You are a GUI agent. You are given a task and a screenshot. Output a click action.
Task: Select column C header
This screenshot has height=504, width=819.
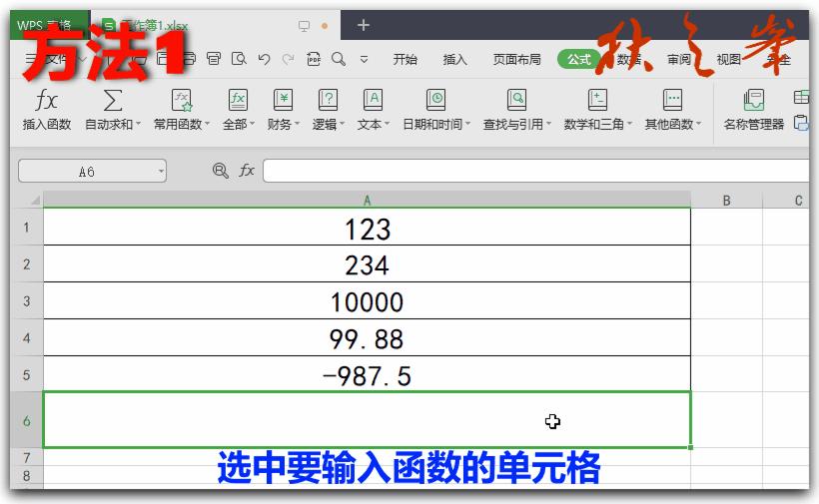[x=786, y=201]
